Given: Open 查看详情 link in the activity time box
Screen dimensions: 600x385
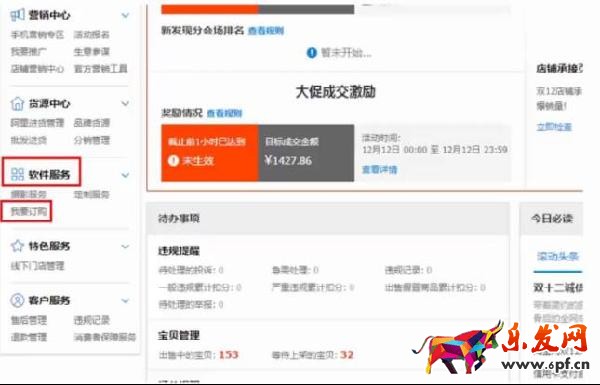Looking at the screenshot, I should coord(380,169).
